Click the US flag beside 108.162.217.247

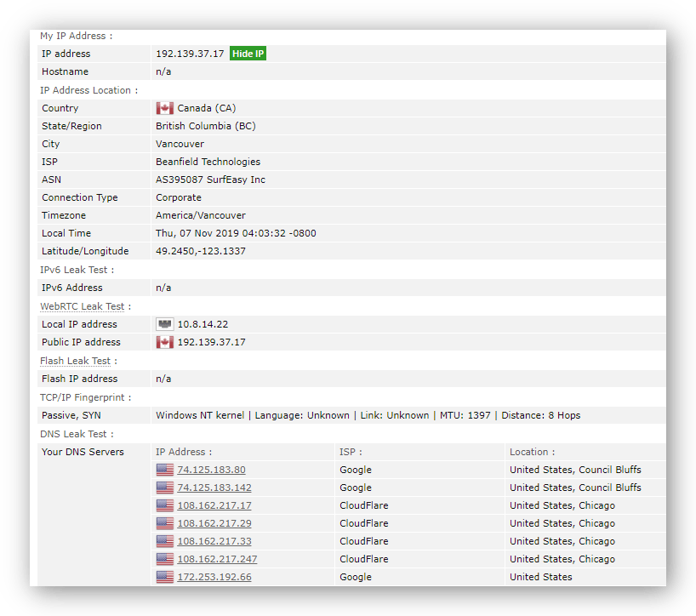coord(165,559)
